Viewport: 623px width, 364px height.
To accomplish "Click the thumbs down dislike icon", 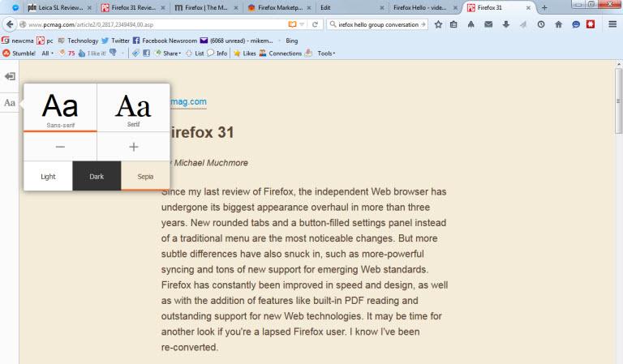I will (x=113, y=53).
